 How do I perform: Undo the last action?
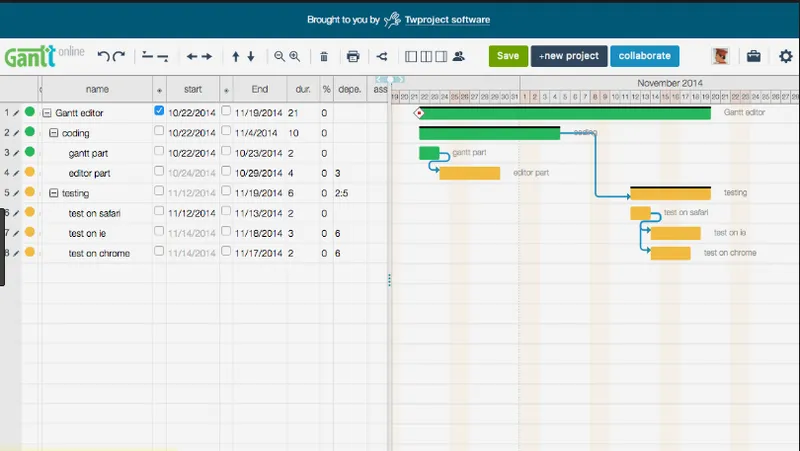coord(104,56)
